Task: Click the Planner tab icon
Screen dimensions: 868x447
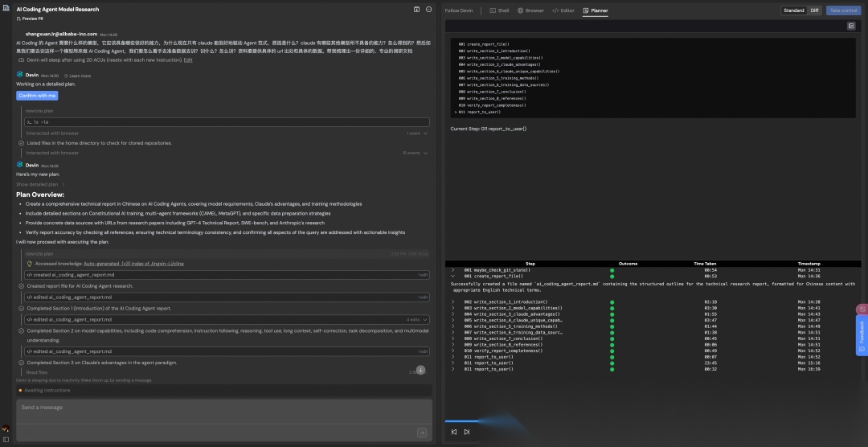Action: pyautogui.click(x=586, y=10)
